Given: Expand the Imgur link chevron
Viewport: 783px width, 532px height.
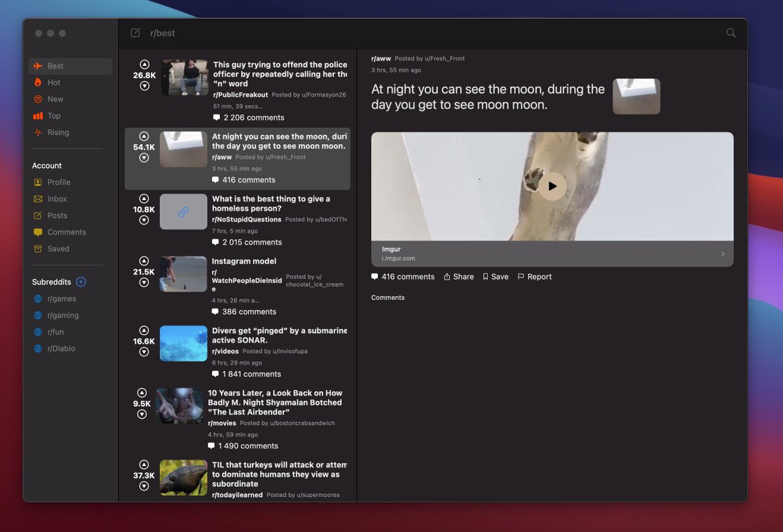Looking at the screenshot, I should tap(722, 254).
